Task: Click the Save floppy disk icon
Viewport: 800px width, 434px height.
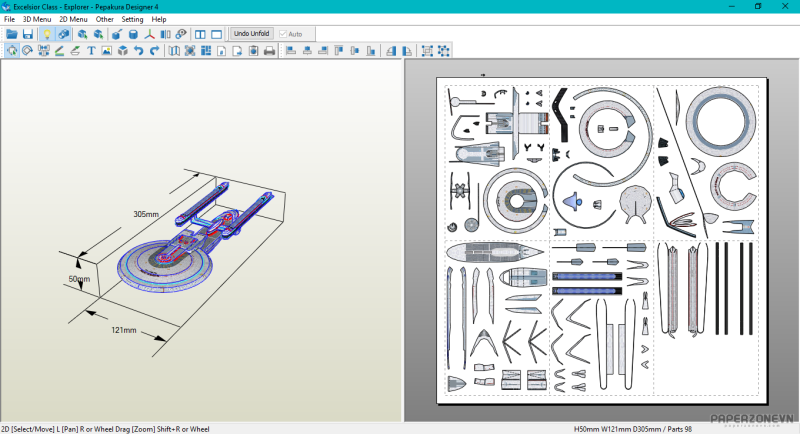Action: coord(28,34)
